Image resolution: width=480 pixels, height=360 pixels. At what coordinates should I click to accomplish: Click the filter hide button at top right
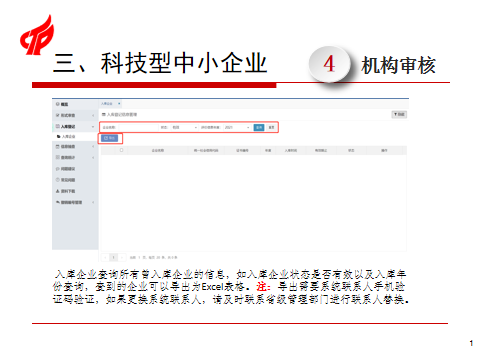click(x=399, y=114)
